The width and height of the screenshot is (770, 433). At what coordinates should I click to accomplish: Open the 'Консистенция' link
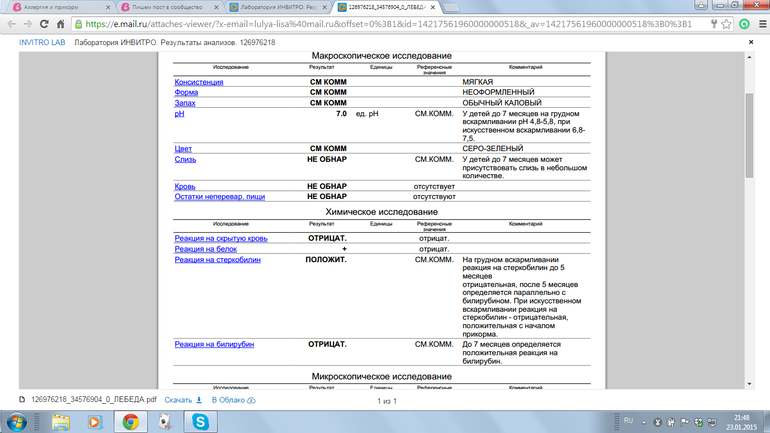(199, 82)
